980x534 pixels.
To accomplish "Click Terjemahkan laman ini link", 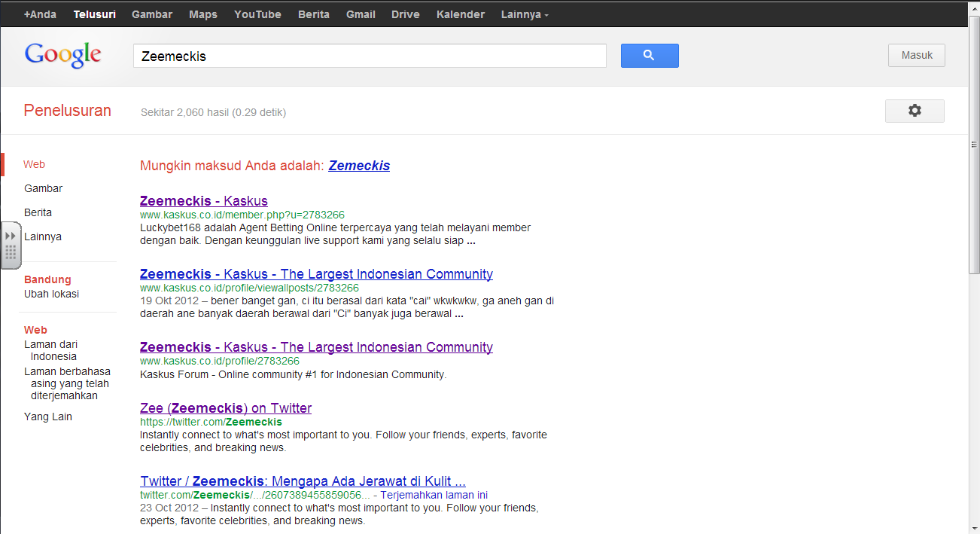I will tap(434, 495).
